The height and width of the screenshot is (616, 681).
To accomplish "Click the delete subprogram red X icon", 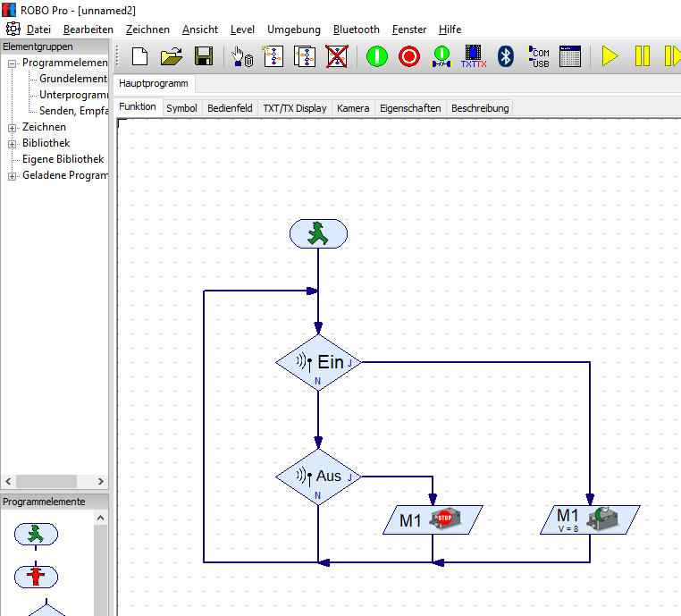I will point(336,56).
